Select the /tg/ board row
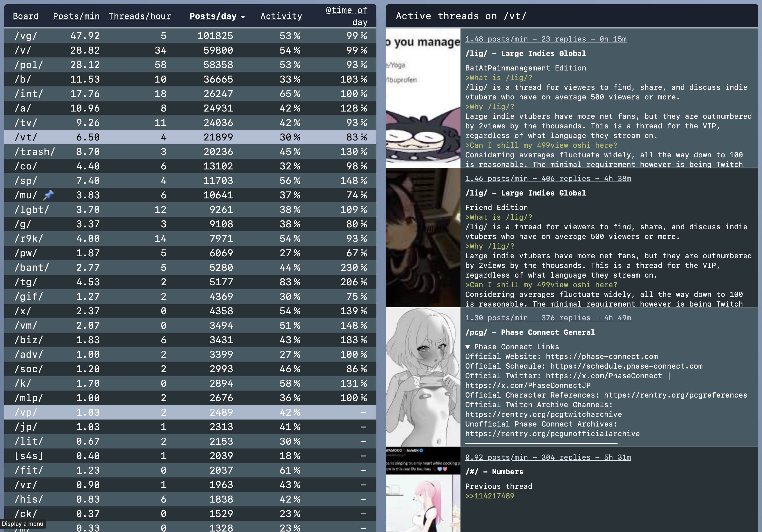This screenshot has height=532, width=762. click(190, 282)
